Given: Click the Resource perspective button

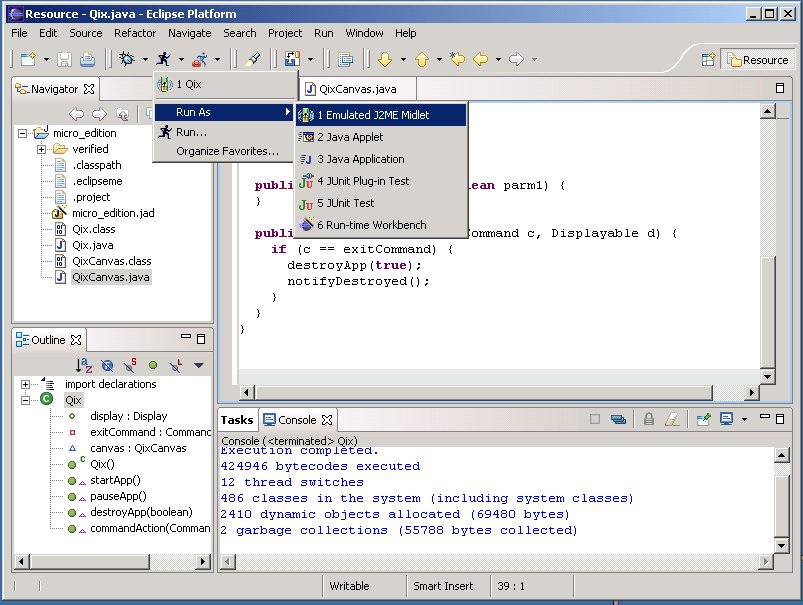Looking at the screenshot, I should tap(758, 60).
